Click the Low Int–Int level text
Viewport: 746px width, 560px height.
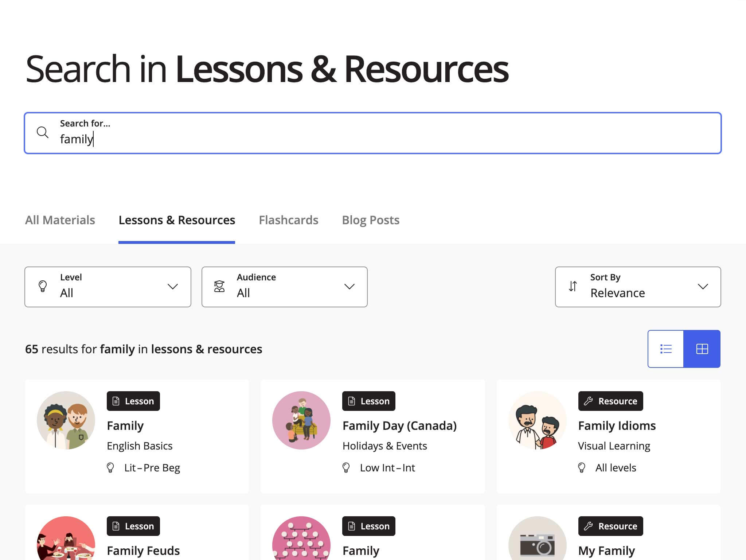tap(387, 468)
